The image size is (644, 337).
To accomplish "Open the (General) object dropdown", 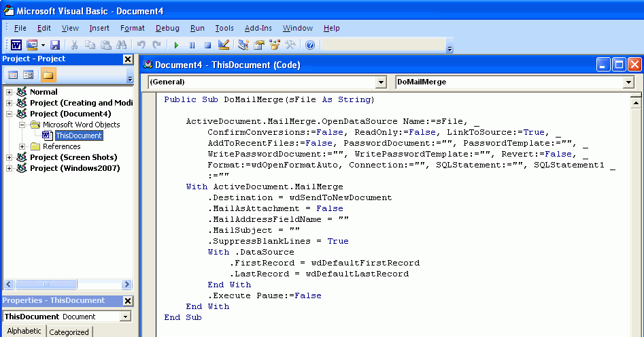I will 381,82.
